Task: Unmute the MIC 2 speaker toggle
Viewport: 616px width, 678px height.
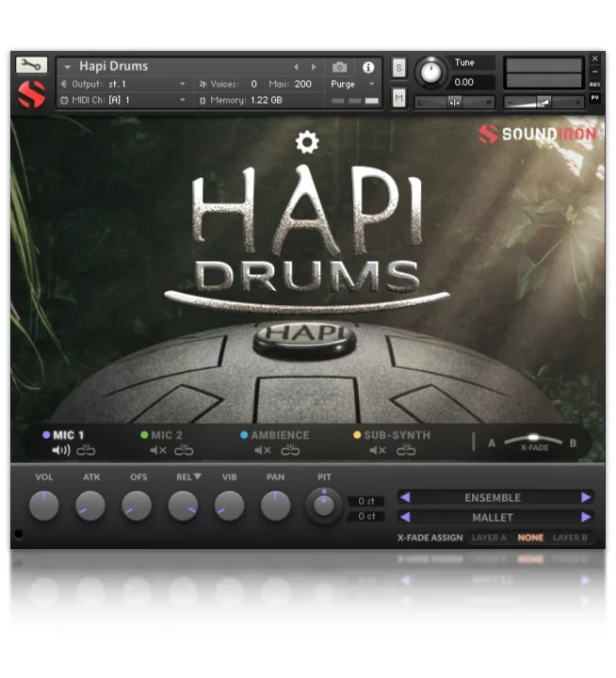Action: [x=158, y=451]
